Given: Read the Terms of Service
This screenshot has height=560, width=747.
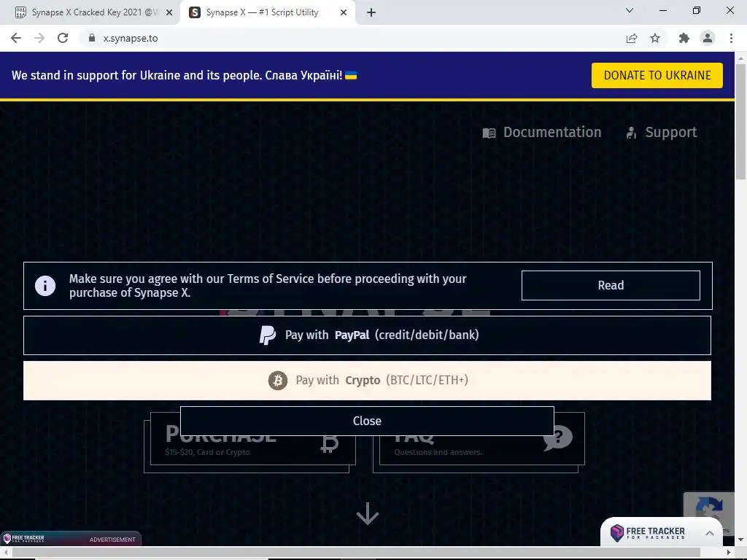Looking at the screenshot, I should (x=611, y=285).
